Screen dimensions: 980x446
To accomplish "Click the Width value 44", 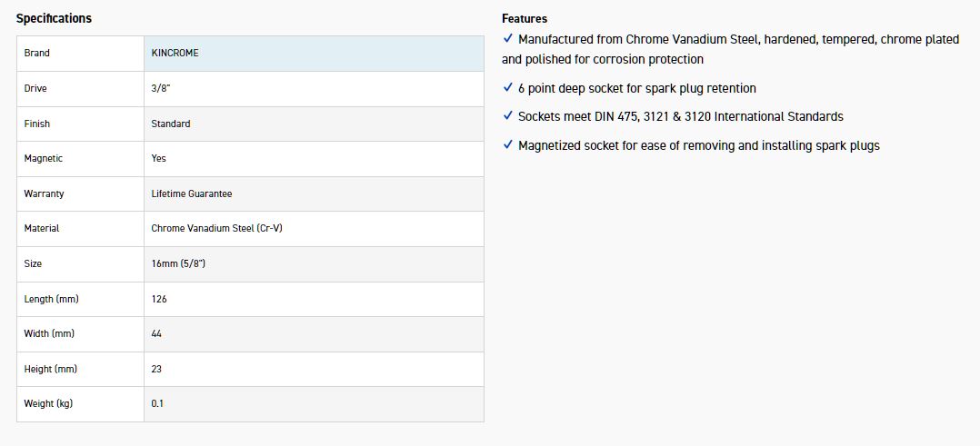I will [157, 333].
